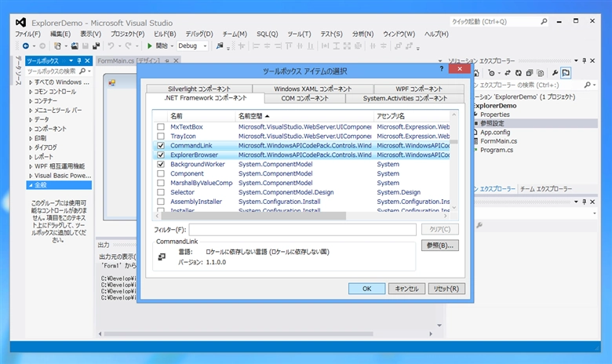Click the Preview Selected Items icon

point(566,73)
